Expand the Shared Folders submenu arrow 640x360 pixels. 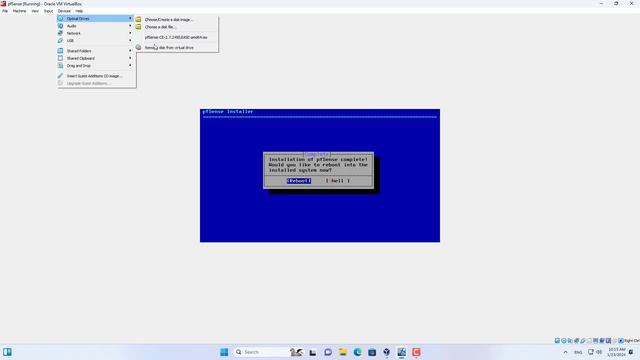[x=130, y=51]
